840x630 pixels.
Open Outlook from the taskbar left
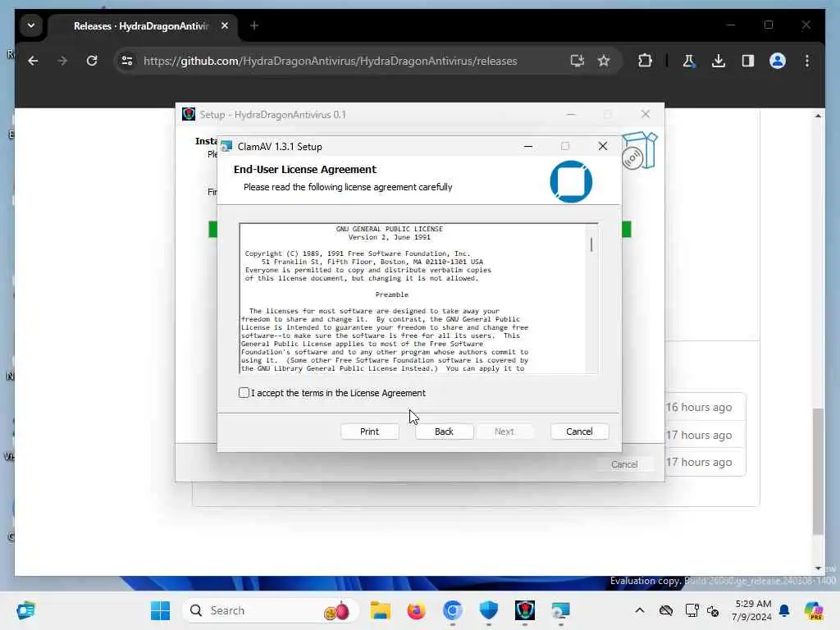pyautogui.click(x=25, y=610)
